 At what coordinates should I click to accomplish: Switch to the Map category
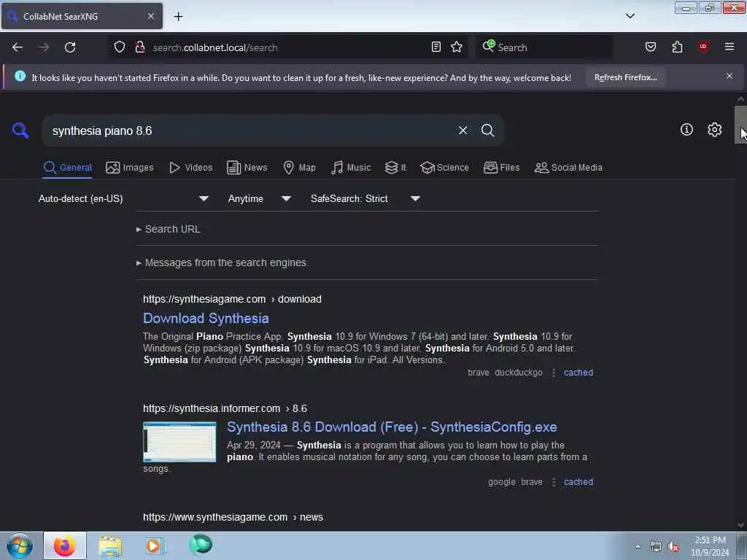tap(300, 168)
